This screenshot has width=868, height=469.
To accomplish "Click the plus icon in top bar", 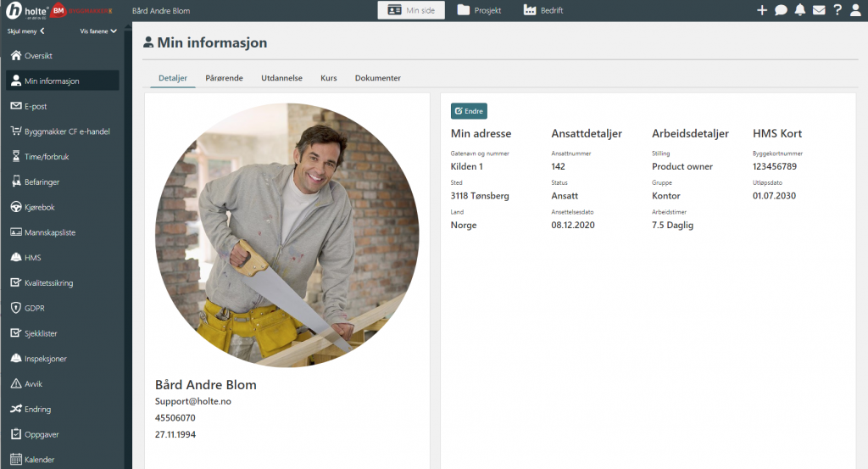I will coord(761,10).
